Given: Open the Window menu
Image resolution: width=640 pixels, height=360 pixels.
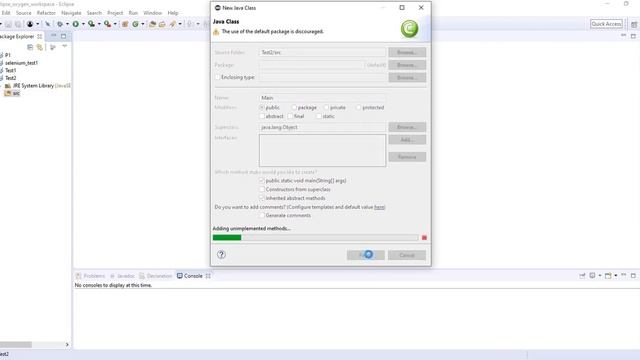Looking at the screenshot, I should coord(153,13).
